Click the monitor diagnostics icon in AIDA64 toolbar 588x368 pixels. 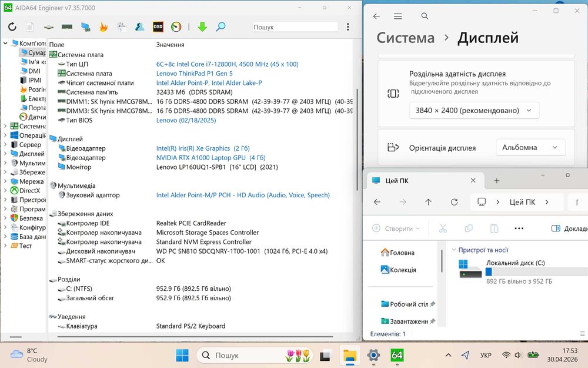(x=85, y=26)
